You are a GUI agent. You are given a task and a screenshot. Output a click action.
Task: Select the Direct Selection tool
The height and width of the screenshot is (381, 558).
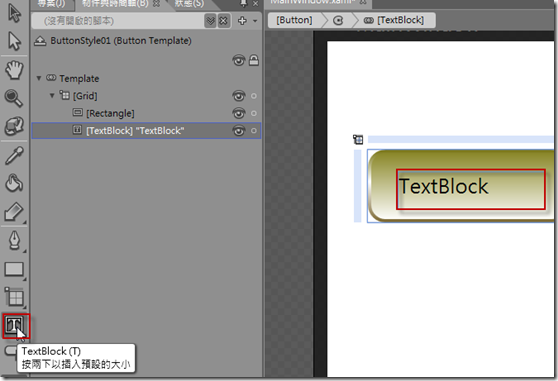(14, 41)
